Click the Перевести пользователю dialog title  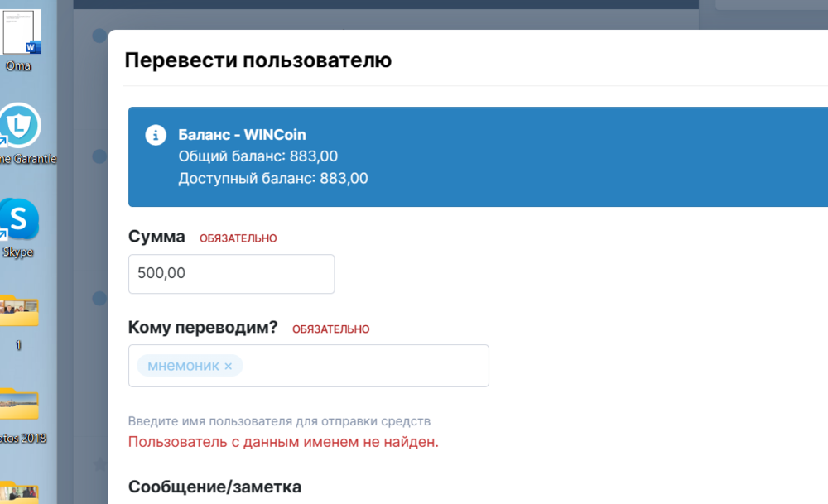[258, 60]
